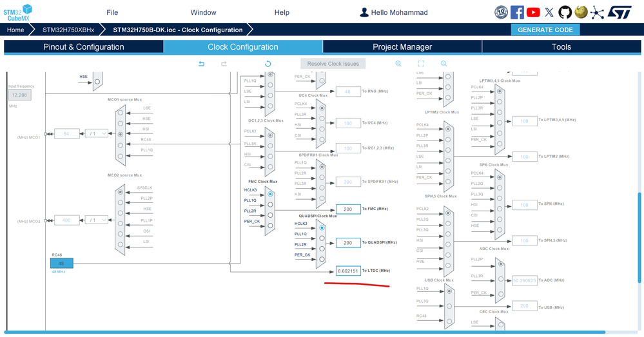Select PCLK1 in I2C1,2,3 Clock Mux
Screen dimensions: 644x337
point(270,135)
